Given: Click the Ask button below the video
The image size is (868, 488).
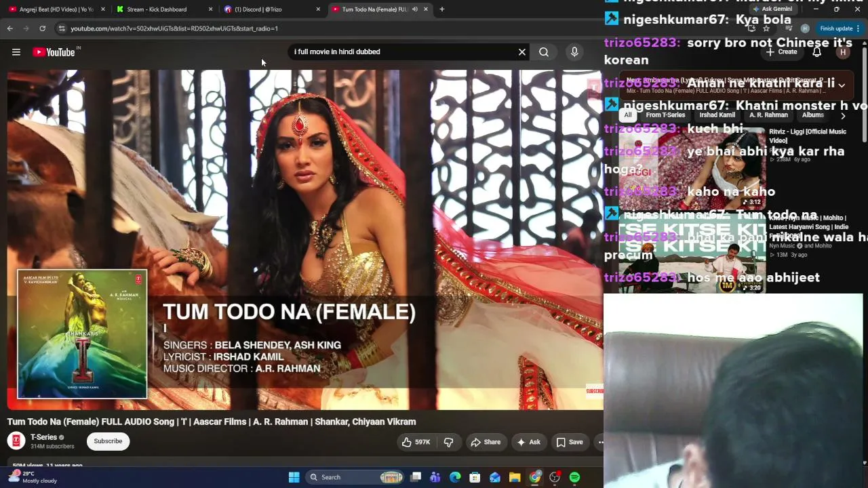Looking at the screenshot, I should 528,443.
